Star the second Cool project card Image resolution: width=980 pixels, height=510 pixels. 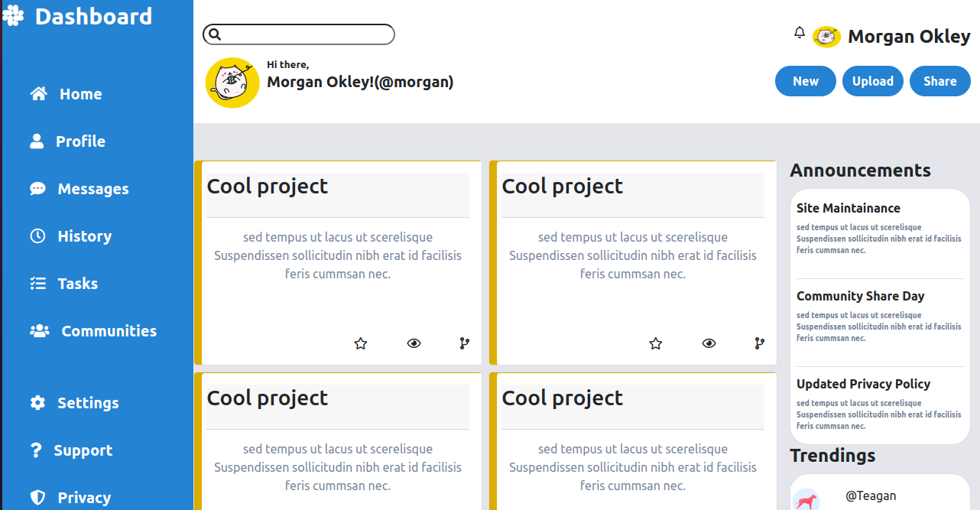tap(655, 343)
